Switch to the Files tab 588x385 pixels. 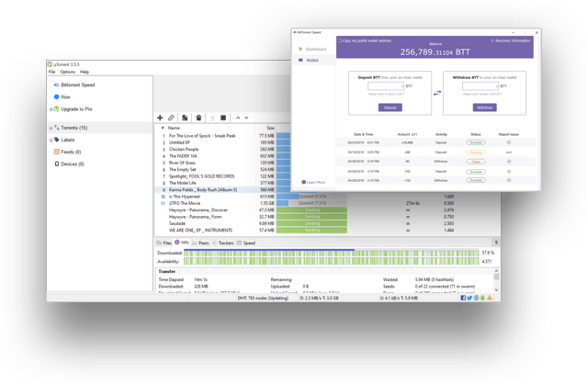click(x=164, y=243)
